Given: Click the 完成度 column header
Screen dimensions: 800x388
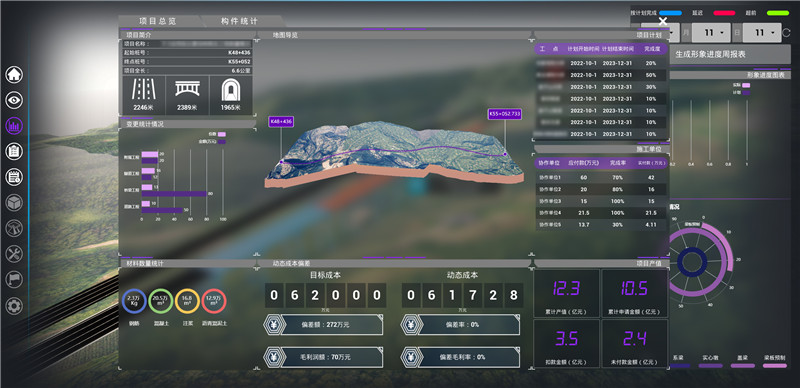Looking at the screenshot, I should point(652,49).
